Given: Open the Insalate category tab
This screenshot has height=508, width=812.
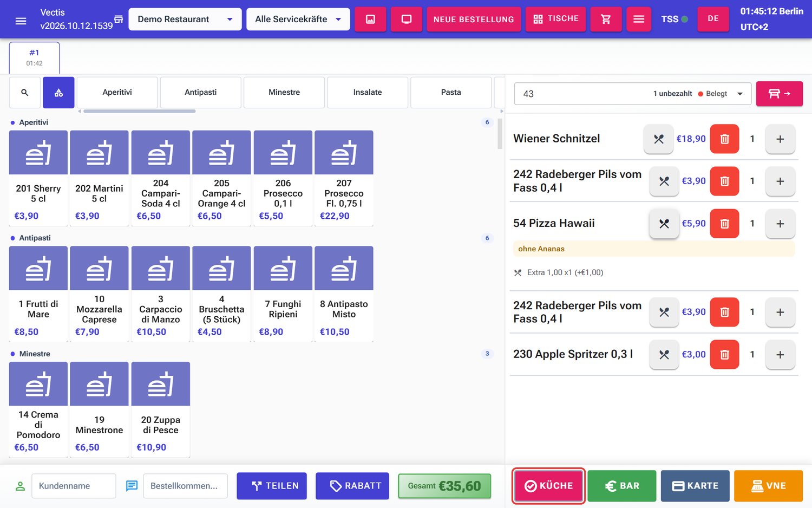Looking at the screenshot, I should (368, 93).
